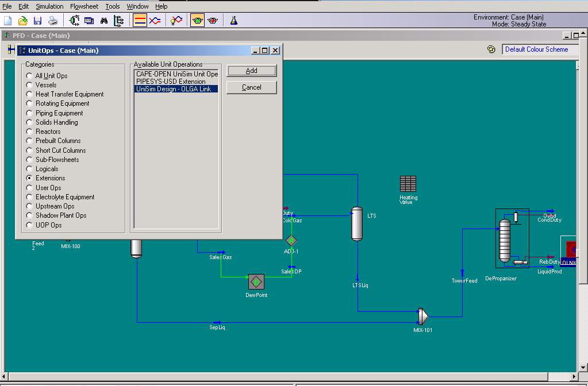Screen dimensions: 588x386
Task: Select CAPE-OPEN UniSim Unit Ope list entry
Action: 176,74
